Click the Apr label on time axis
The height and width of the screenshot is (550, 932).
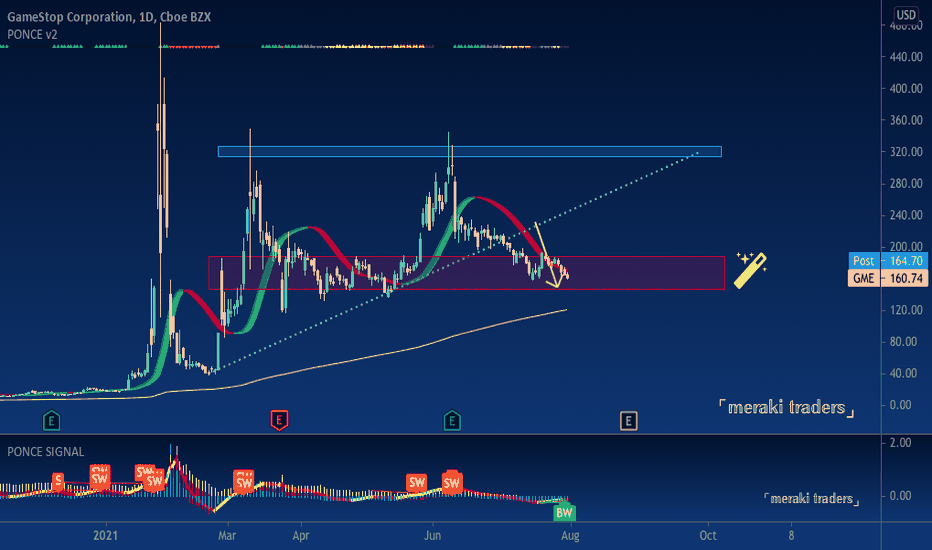point(301,535)
